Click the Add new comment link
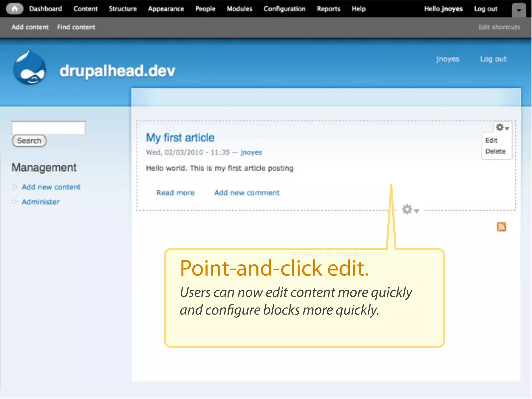This screenshot has height=399, width=532. [247, 193]
